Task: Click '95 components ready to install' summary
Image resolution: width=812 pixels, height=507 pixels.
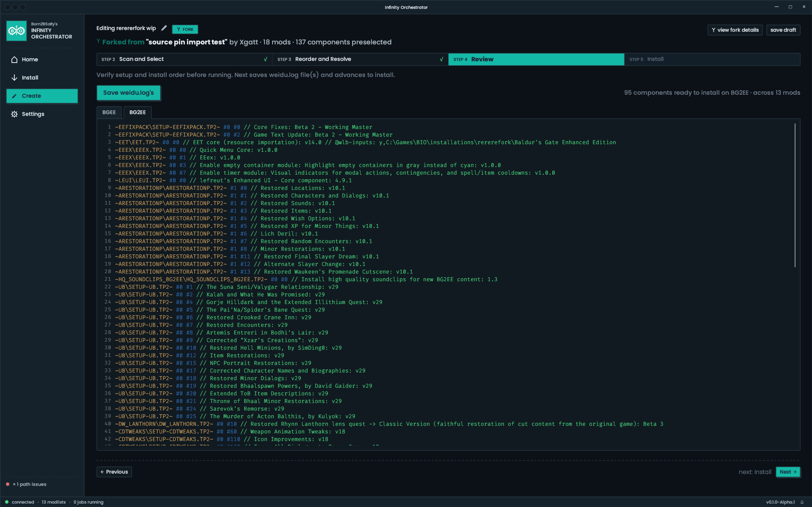Action: (x=712, y=93)
